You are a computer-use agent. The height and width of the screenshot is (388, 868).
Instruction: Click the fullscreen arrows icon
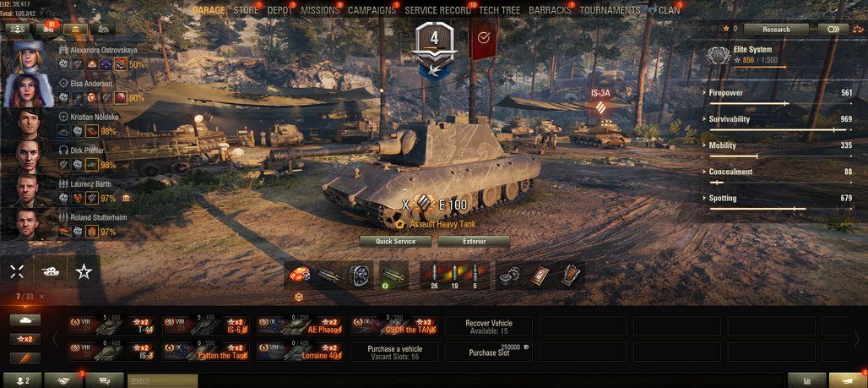17,271
